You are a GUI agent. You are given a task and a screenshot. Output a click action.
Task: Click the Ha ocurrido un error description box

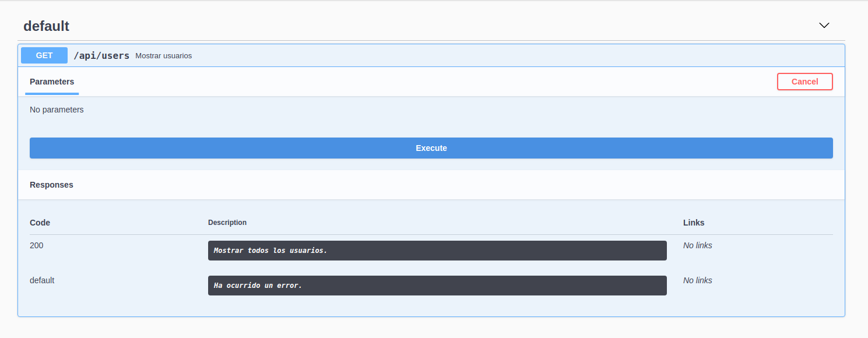[437, 286]
